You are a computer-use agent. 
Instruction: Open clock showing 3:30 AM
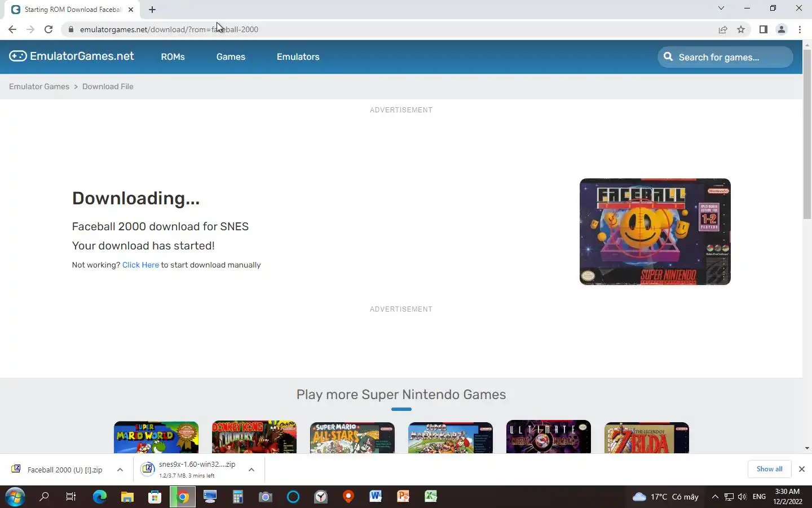click(x=788, y=496)
